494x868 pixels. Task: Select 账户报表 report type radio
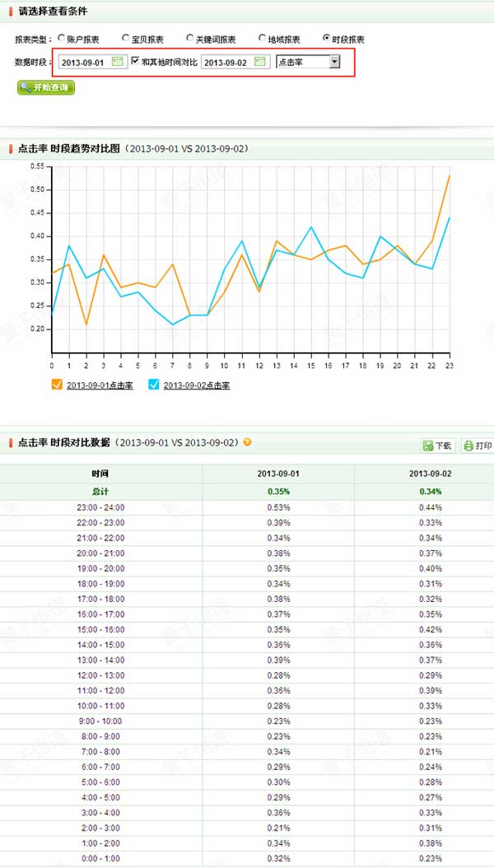coord(62,38)
